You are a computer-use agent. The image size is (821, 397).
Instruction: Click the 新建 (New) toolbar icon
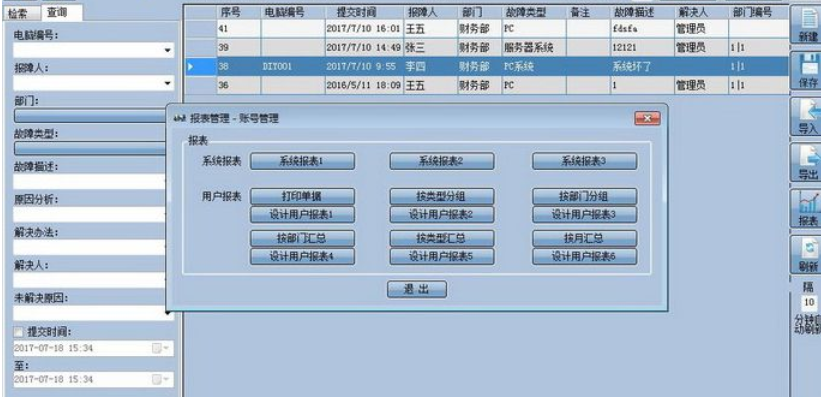click(807, 24)
